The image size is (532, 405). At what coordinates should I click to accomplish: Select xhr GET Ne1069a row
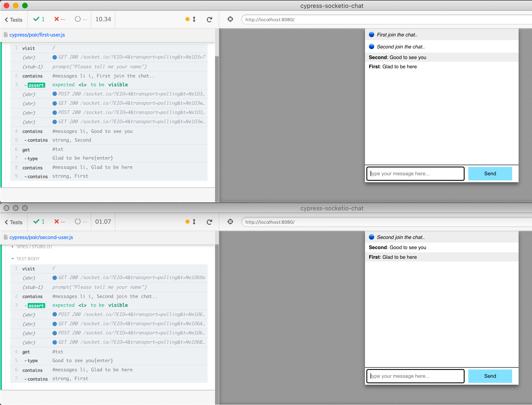coord(109,278)
